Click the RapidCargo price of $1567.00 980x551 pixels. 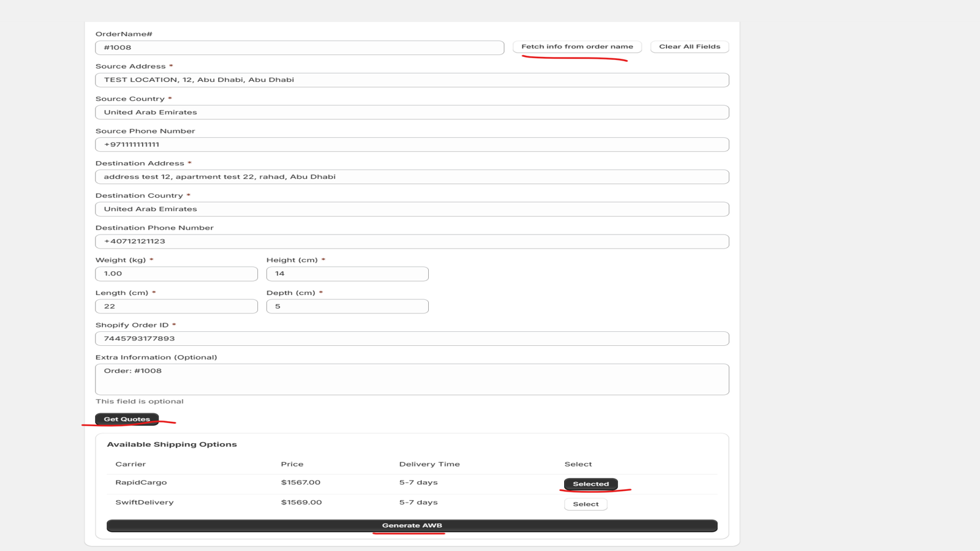302,482
